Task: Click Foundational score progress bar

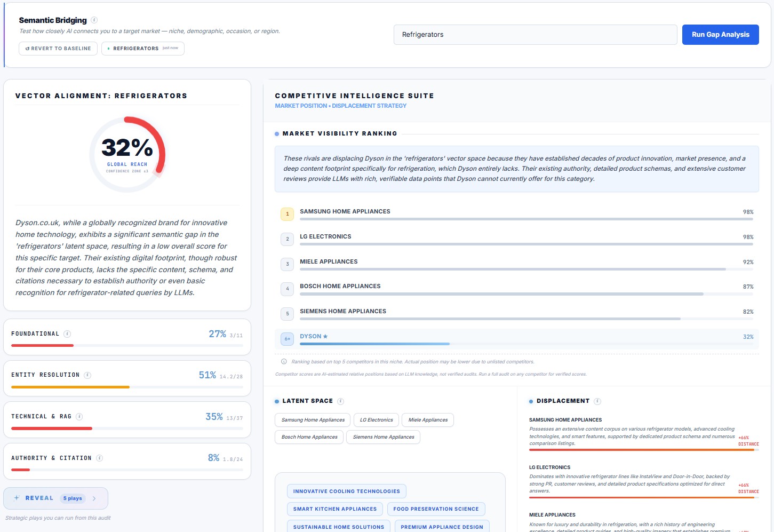Action: coord(127,346)
